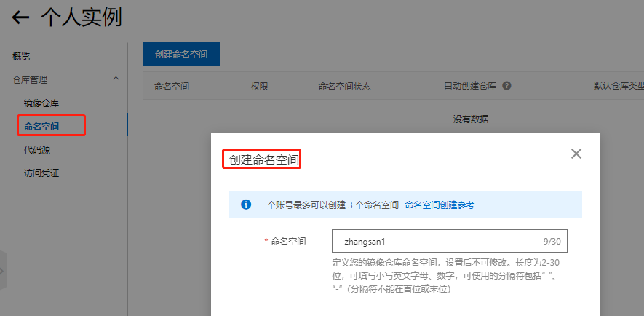Screen dimensions: 644x316
Task: Click the 权限 column header
Action: (x=259, y=87)
